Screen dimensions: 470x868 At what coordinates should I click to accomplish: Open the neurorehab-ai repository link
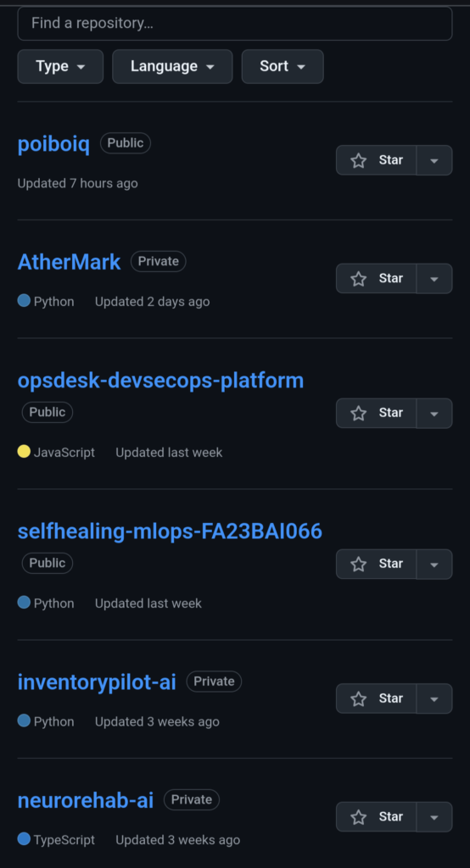(x=86, y=800)
